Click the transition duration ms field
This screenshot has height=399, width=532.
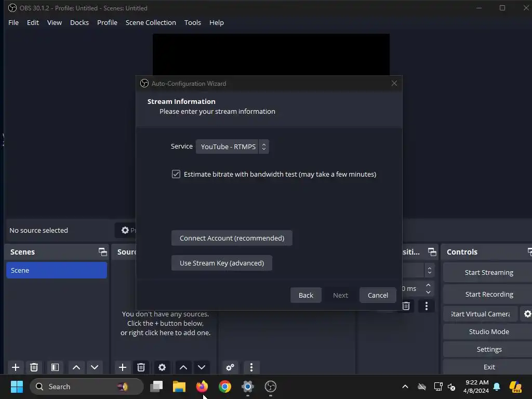[412, 288]
